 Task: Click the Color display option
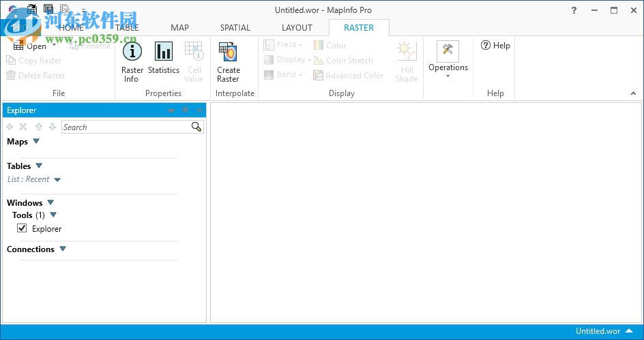click(330, 45)
